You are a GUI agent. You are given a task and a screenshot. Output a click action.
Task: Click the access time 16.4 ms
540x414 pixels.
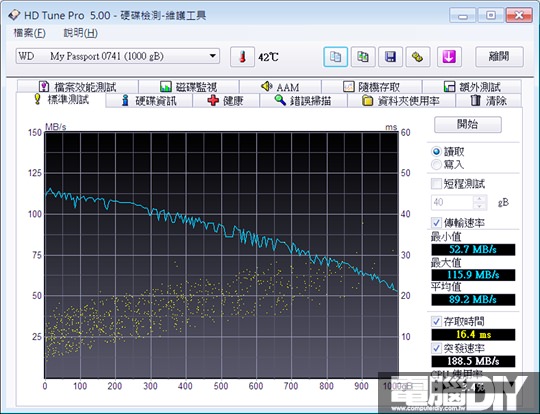(x=473, y=334)
